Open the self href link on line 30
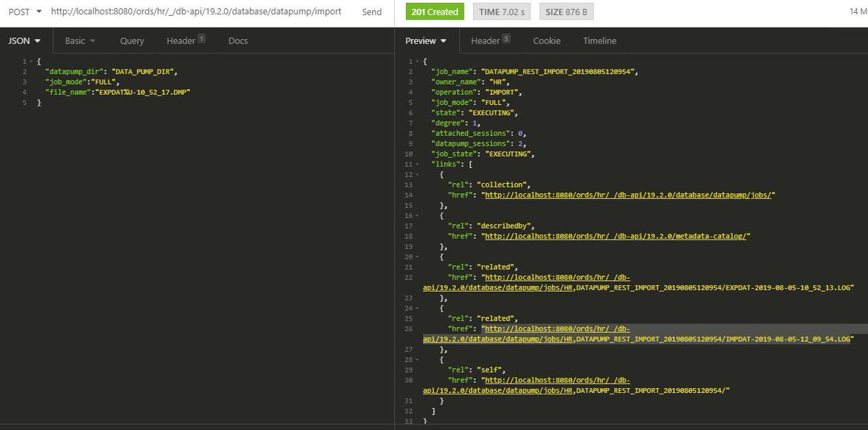This screenshot has height=430, width=868. point(576,385)
